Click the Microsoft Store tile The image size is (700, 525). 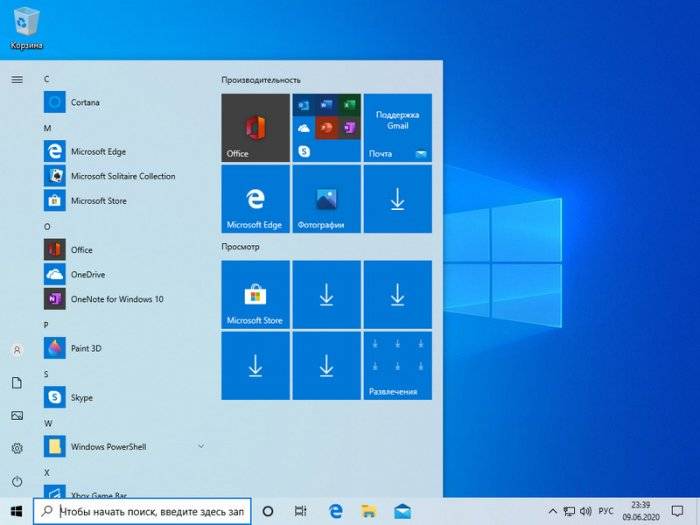coord(255,294)
